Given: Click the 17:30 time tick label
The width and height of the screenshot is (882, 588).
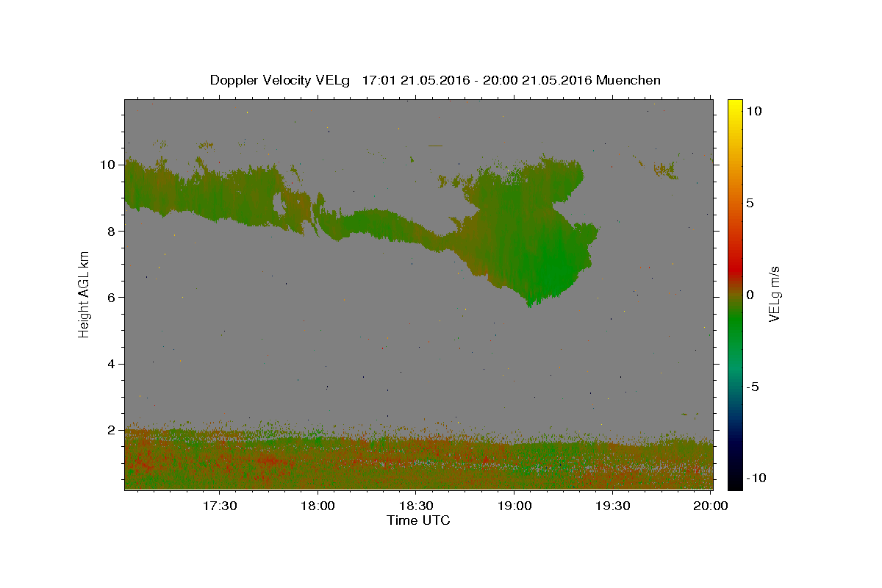Looking at the screenshot, I should 219,506.
